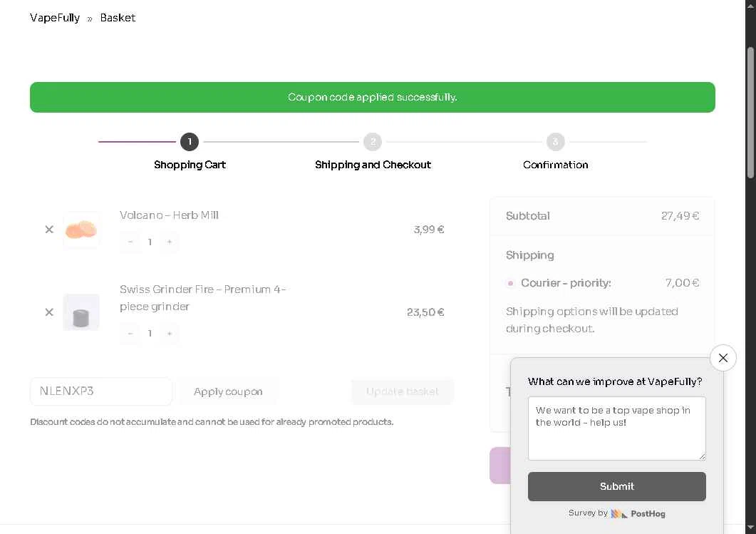Decrease Swiss Grinder Fire quantity

point(130,334)
